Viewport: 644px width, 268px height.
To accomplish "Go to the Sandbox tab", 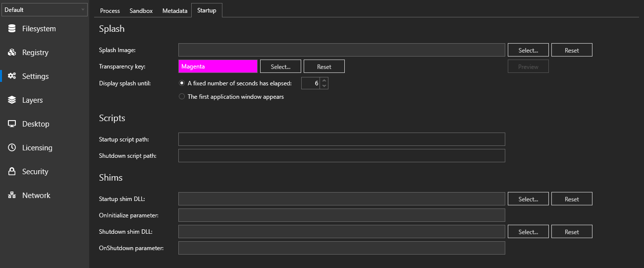I will click(x=141, y=10).
